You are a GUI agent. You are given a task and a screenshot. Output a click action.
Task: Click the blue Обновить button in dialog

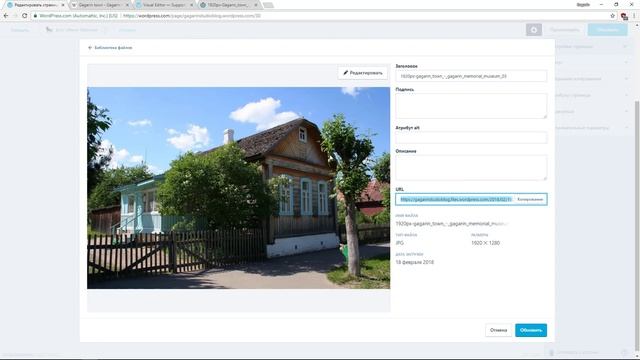(531, 330)
